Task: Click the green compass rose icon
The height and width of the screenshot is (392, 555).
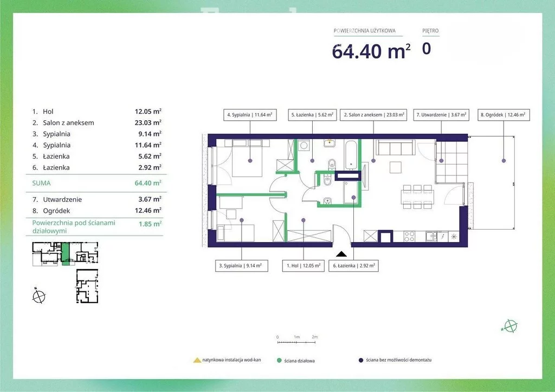Action: pyautogui.click(x=509, y=326)
